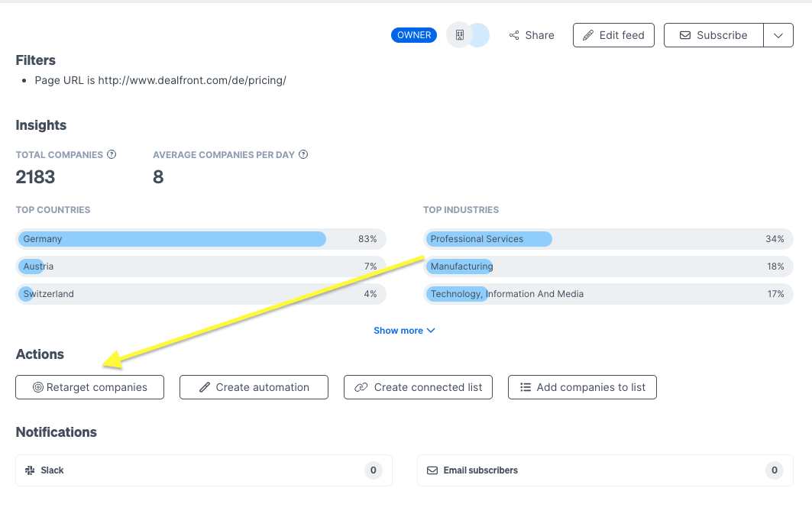
Task: Select the Switzerland country bar
Action: (201, 294)
